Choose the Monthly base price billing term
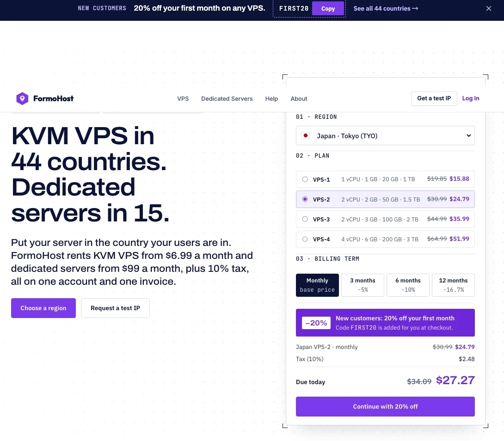 pos(317,285)
